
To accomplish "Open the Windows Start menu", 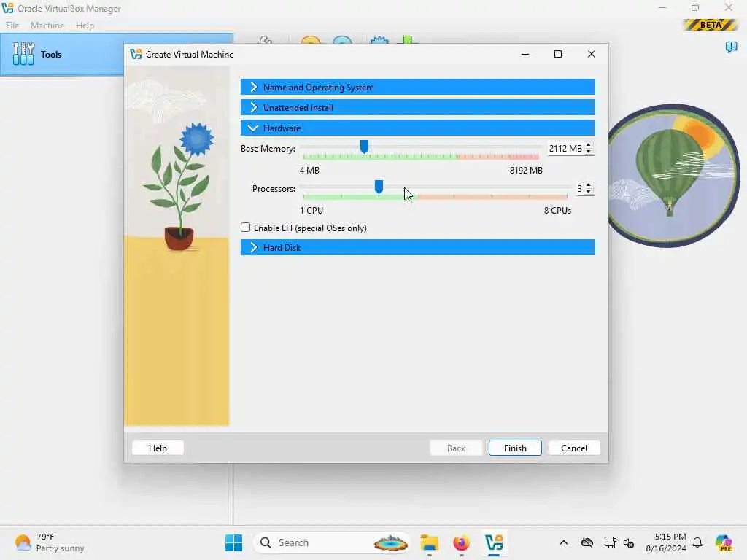I will pos(233,542).
